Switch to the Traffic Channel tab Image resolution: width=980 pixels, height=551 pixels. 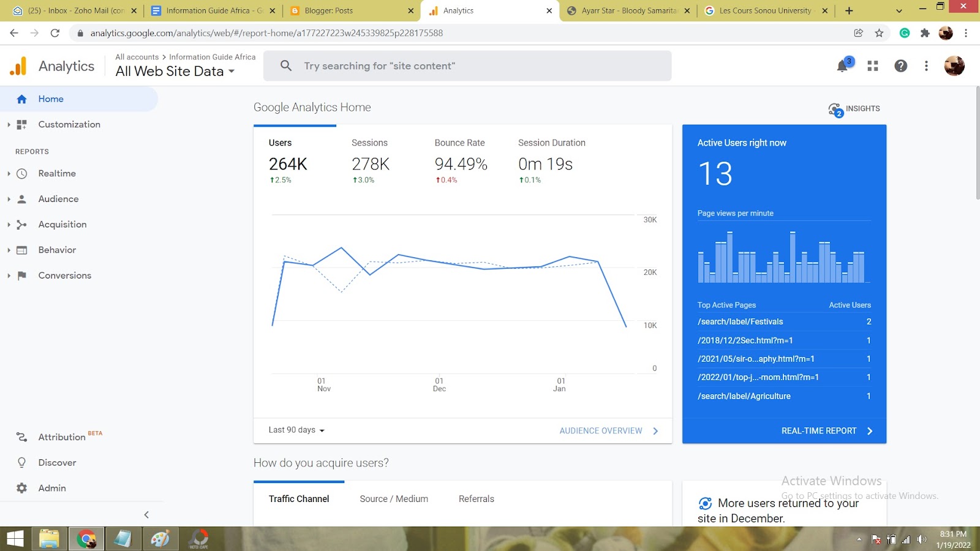click(x=299, y=499)
